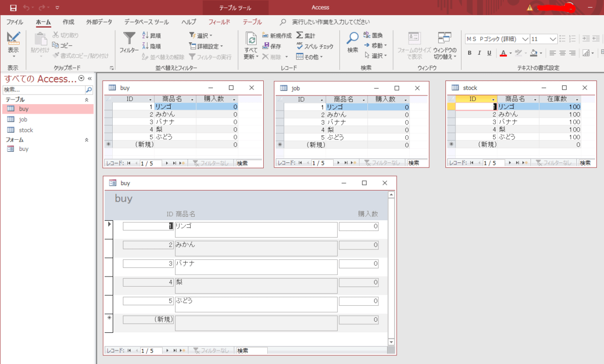Screen dimensions: 604x364
Task: Save record with 保存
Action: point(272,46)
